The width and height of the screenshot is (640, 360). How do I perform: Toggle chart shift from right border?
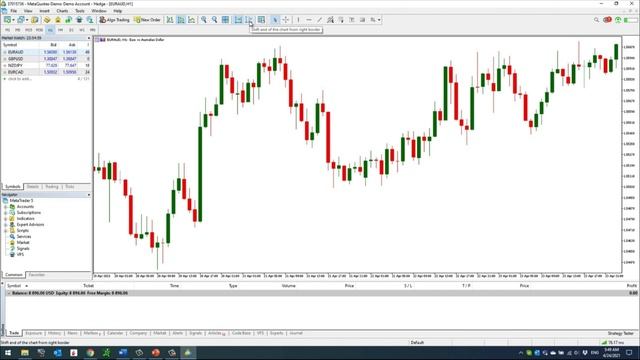(249, 20)
